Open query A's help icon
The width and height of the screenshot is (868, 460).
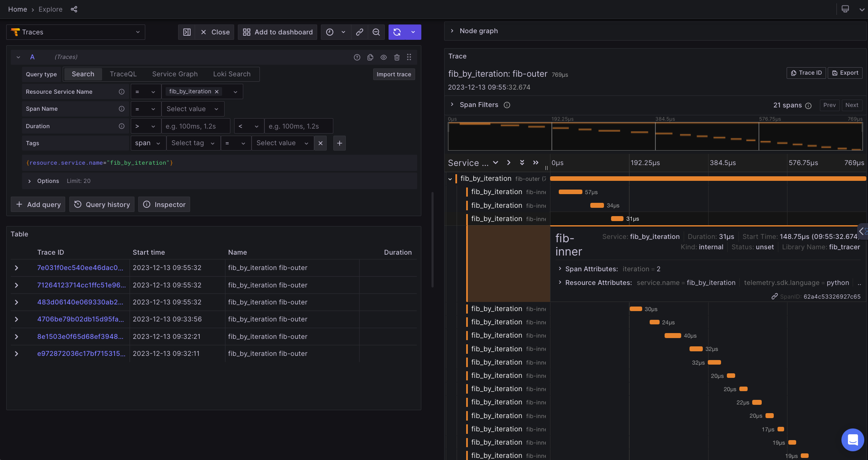click(x=357, y=57)
